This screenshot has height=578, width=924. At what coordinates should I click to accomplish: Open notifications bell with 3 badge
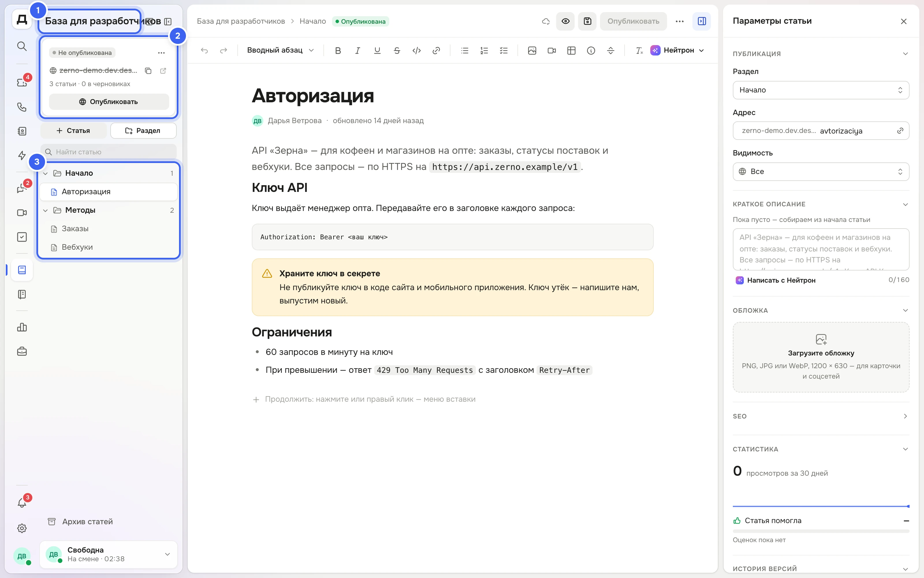[22, 502]
